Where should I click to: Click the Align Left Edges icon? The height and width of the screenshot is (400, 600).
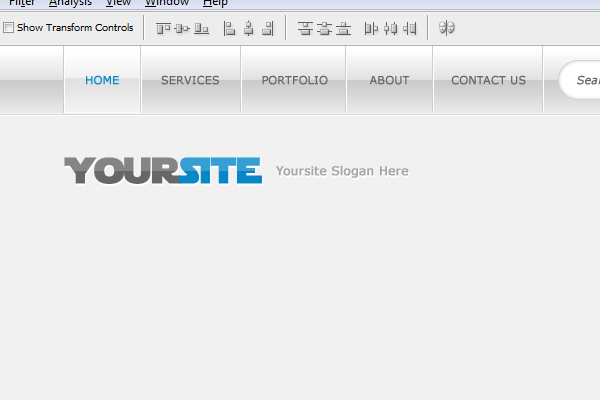pyautogui.click(x=229, y=28)
